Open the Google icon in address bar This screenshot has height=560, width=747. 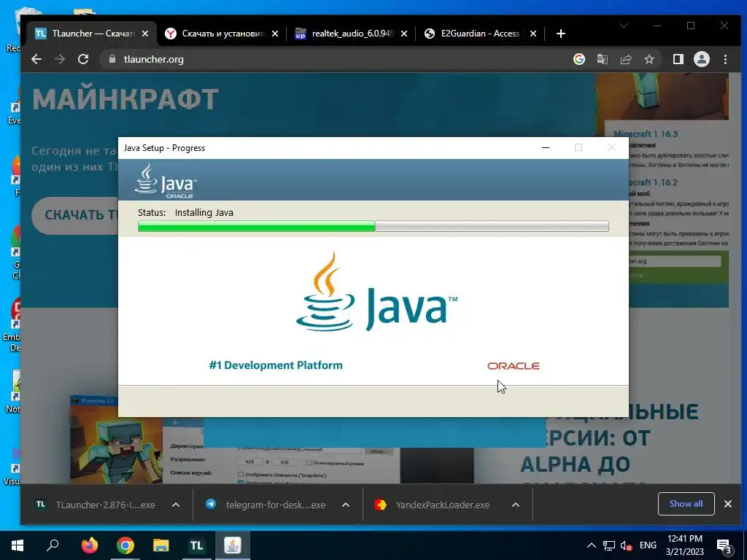(x=578, y=59)
